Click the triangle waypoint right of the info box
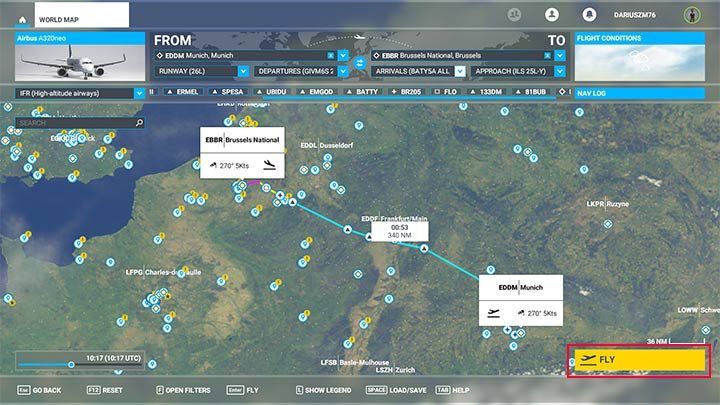The image size is (720, 405). 424,248
